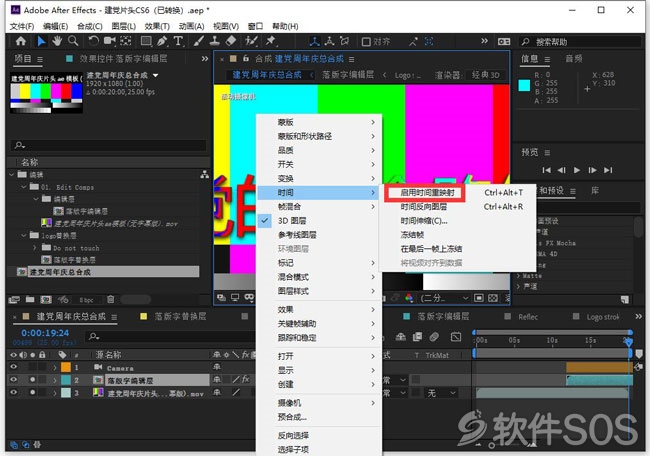Select the Pan Behind anchor tool

tap(126, 41)
